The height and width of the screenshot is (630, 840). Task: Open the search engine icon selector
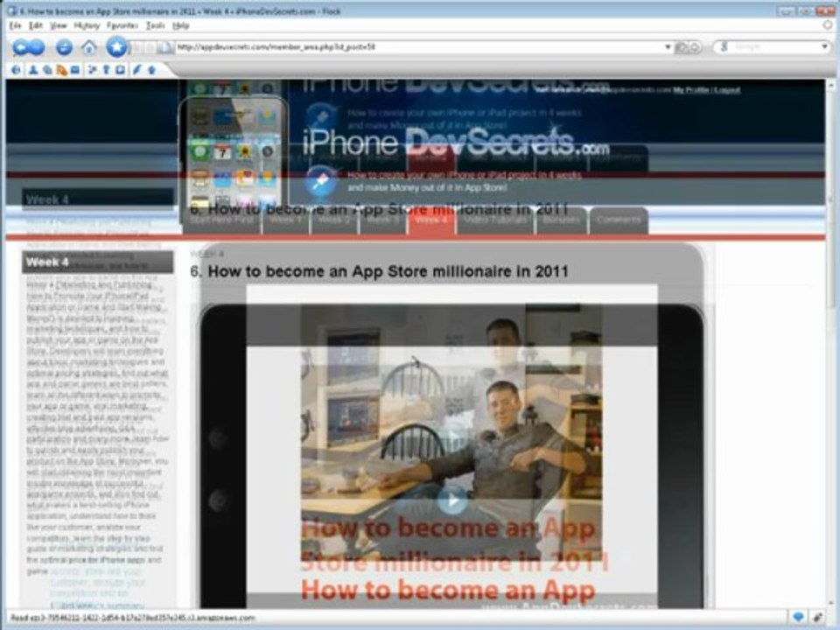click(724, 47)
